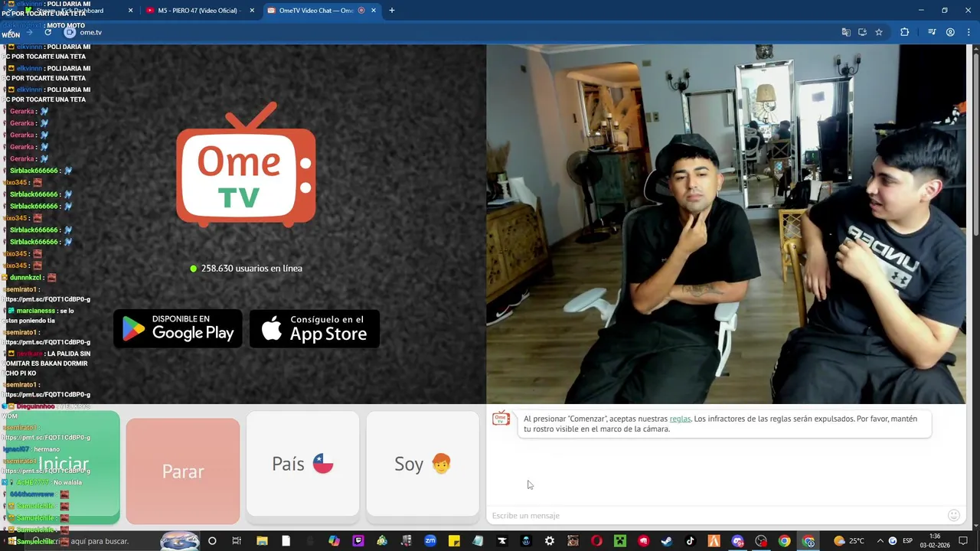Open File Explorer from taskbar
The image size is (980, 551).
click(262, 541)
